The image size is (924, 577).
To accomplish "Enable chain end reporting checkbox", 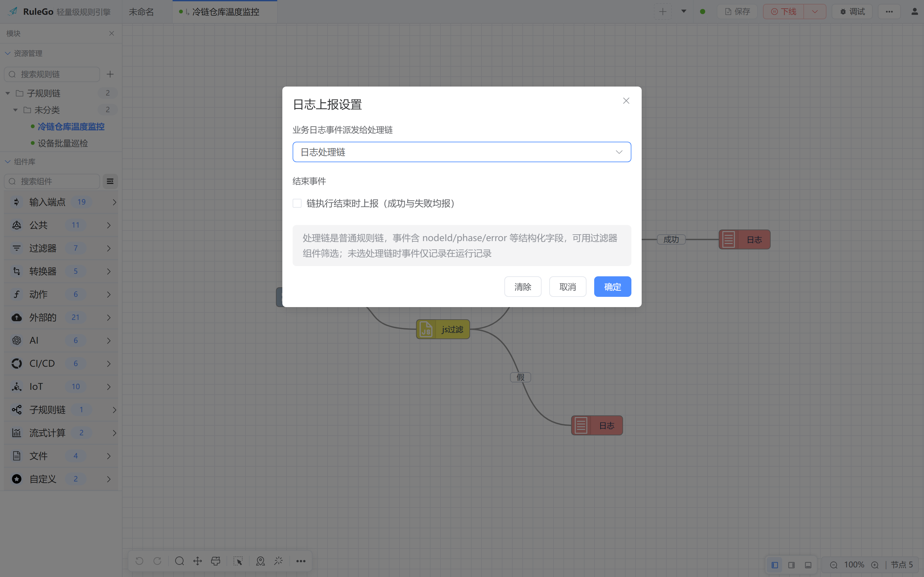I will click(297, 204).
